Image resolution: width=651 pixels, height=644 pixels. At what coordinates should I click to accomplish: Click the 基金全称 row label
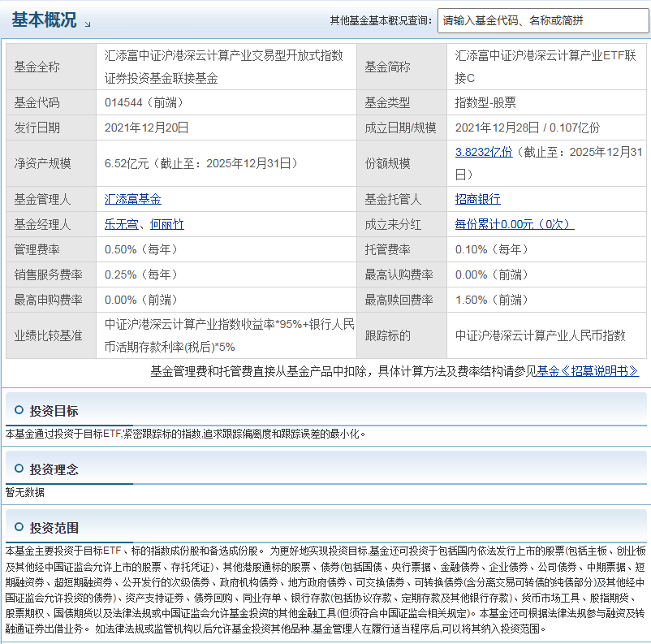[x=37, y=67]
